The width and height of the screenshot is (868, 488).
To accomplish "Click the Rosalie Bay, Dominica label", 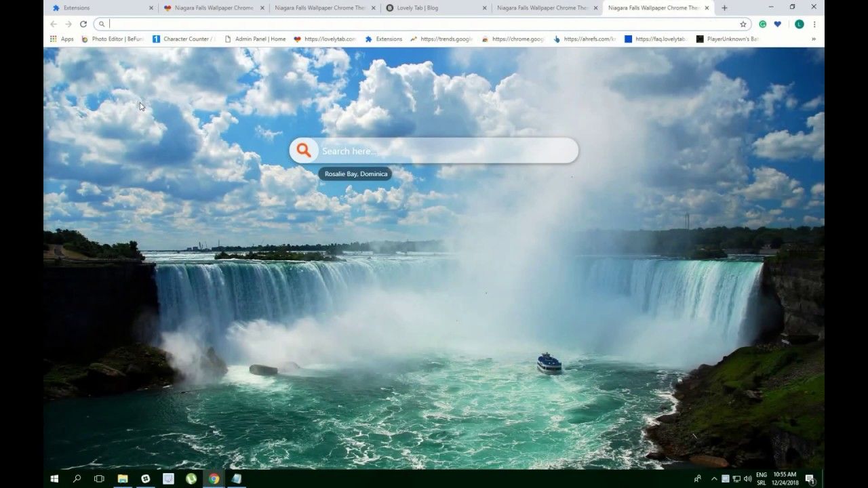I will point(356,174).
